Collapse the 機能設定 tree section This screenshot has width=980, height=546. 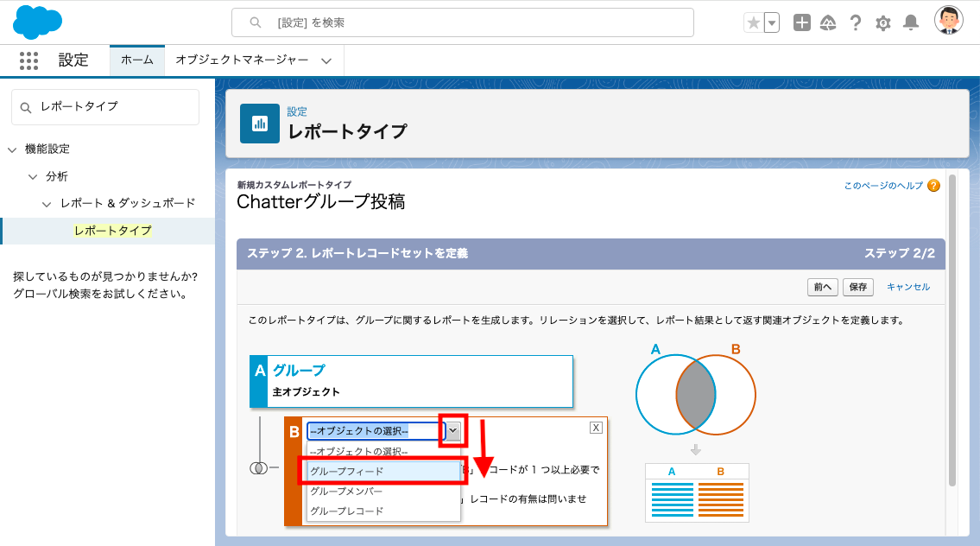(x=12, y=149)
